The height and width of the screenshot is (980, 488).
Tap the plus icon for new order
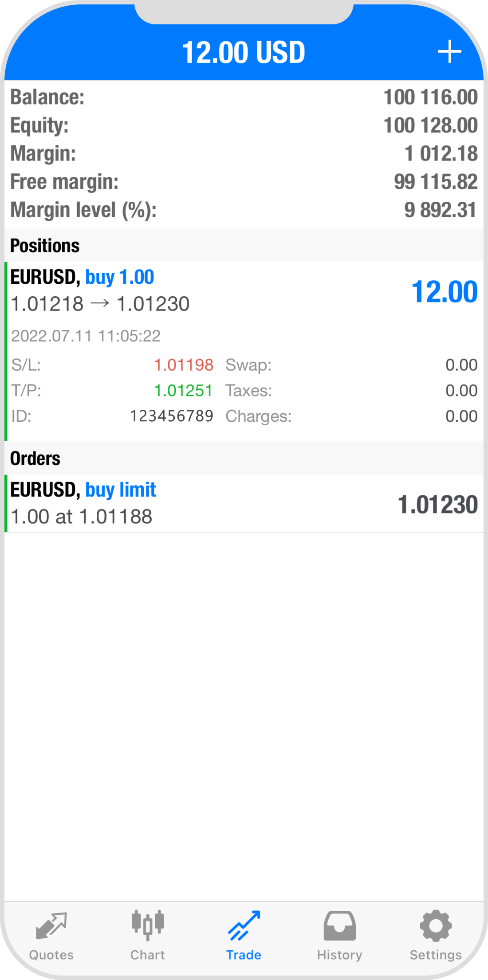coord(449,52)
